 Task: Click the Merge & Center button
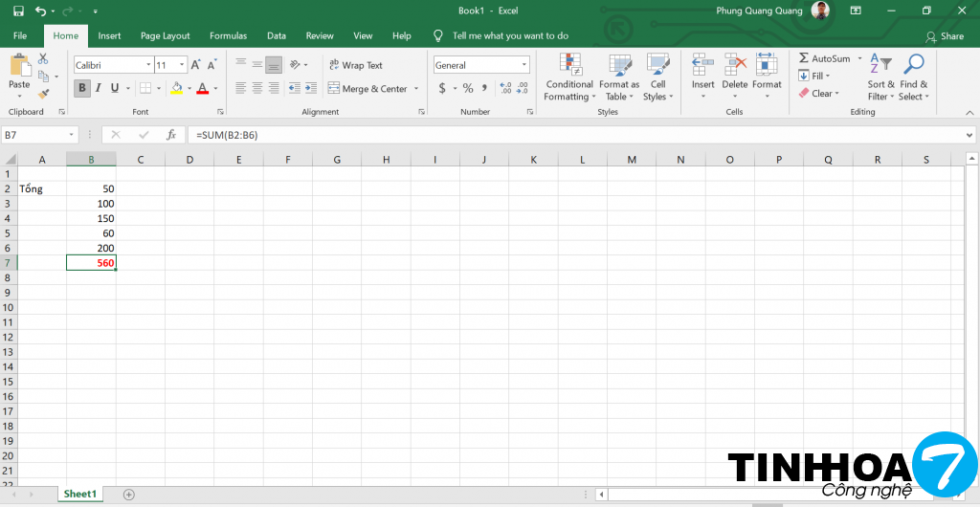367,89
